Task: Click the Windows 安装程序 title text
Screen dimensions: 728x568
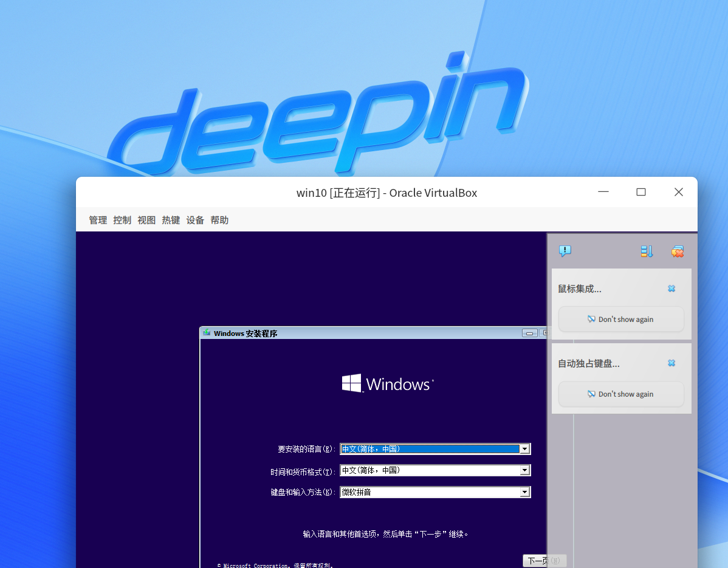Action: pos(246,333)
